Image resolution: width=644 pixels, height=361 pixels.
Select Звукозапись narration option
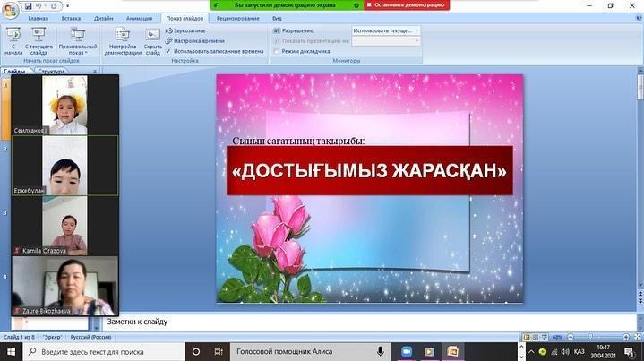tap(185, 30)
